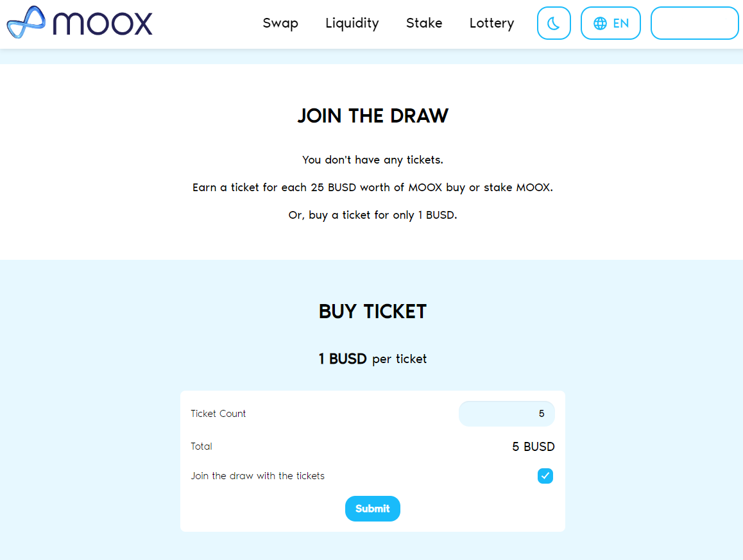
Task: Click the Ticket Count label
Action: tap(218, 414)
